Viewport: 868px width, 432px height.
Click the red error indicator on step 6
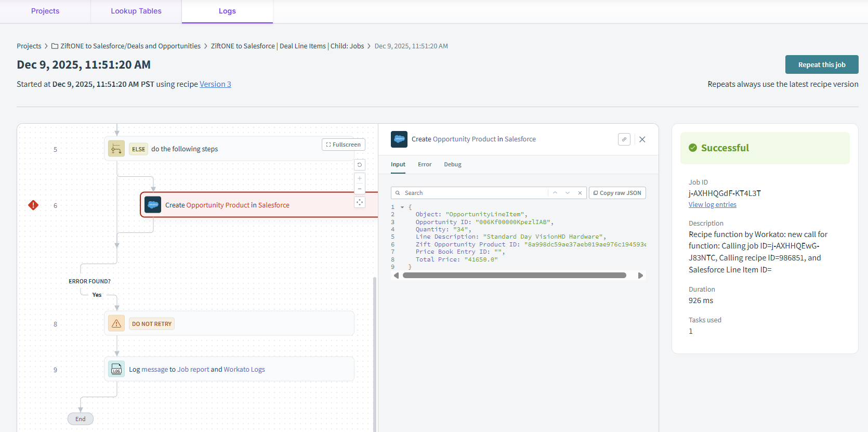click(x=33, y=205)
